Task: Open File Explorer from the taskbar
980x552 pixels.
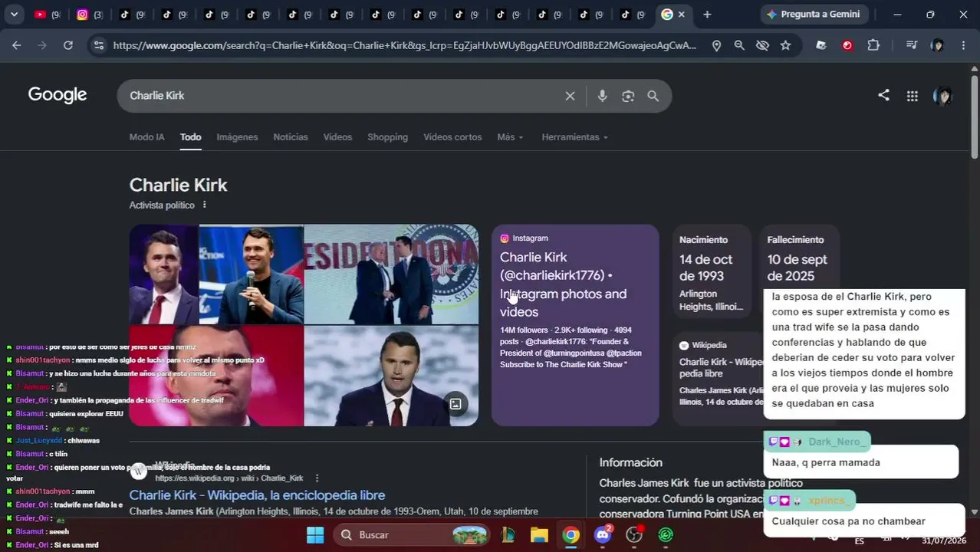Action: [539, 534]
